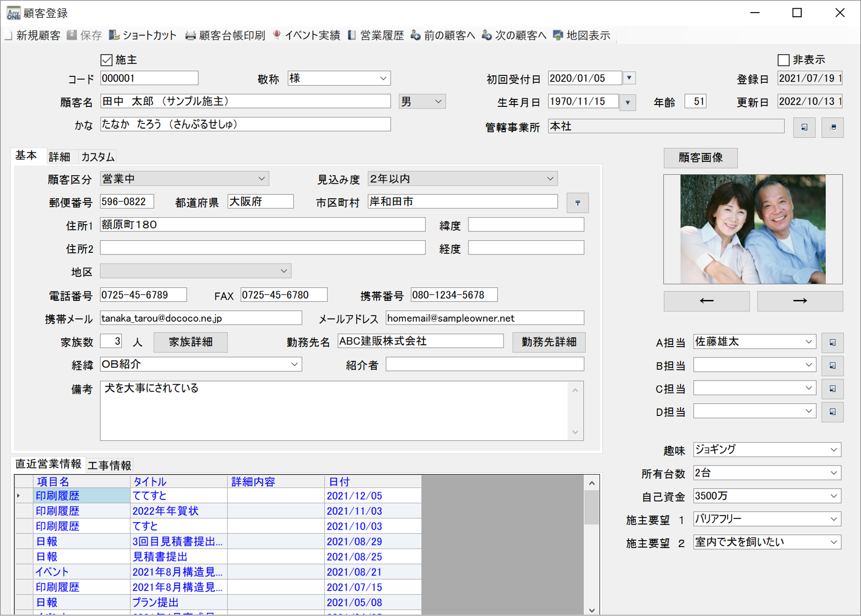Click the 勤務先詳細 button

click(548, 342)
